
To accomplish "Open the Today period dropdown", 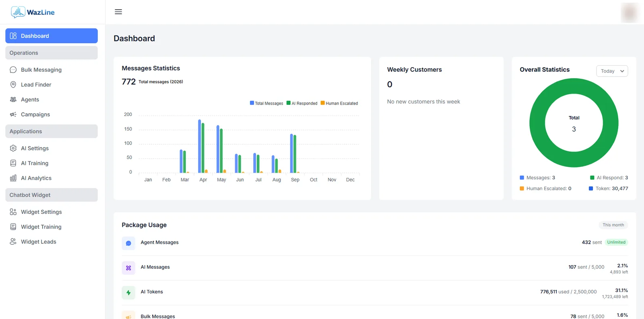I will [612, 71].
